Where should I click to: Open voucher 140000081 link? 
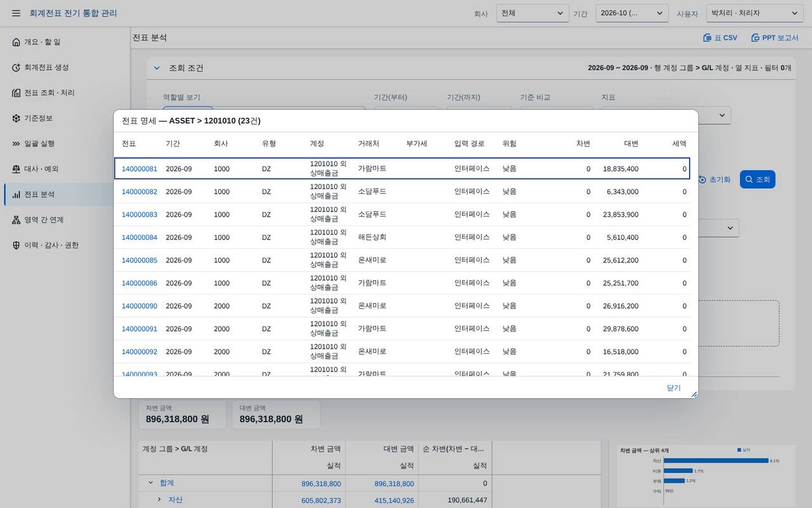(x=140, y=169)
